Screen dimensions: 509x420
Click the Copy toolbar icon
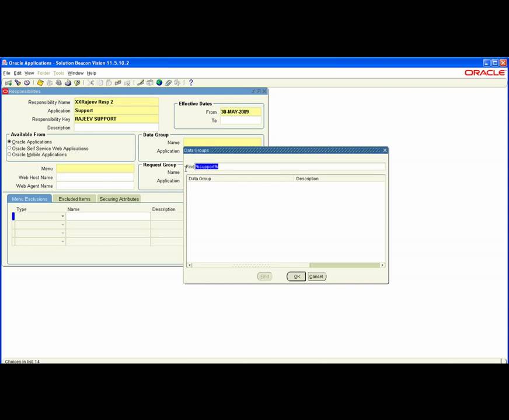pyautogui.click(x=100, y=83)
